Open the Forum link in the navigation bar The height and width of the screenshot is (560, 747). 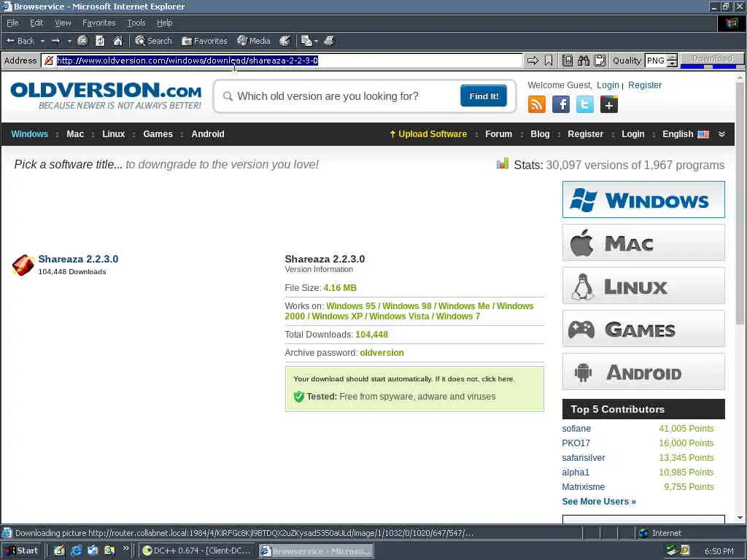pyautogui.click(x=498, y=134)
